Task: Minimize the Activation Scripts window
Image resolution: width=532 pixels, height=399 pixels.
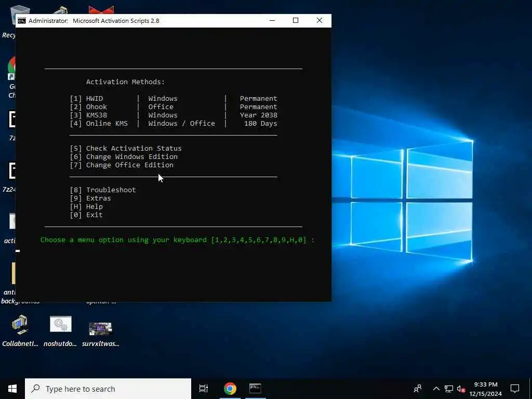Action: [272, 20]
